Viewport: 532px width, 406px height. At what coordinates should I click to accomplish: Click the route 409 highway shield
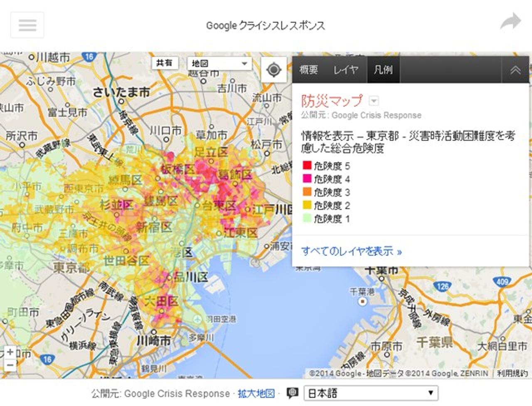point(502,282)
